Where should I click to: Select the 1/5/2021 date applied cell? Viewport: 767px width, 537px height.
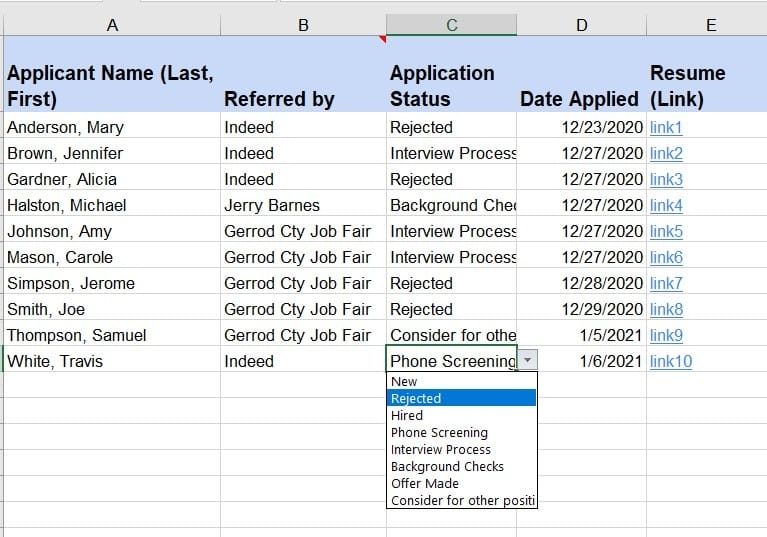click(610, 335)
